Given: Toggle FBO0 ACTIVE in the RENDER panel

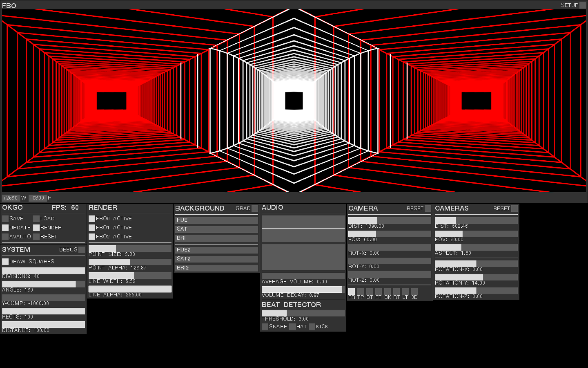Looking at the screenshot, I should (92, 218).
